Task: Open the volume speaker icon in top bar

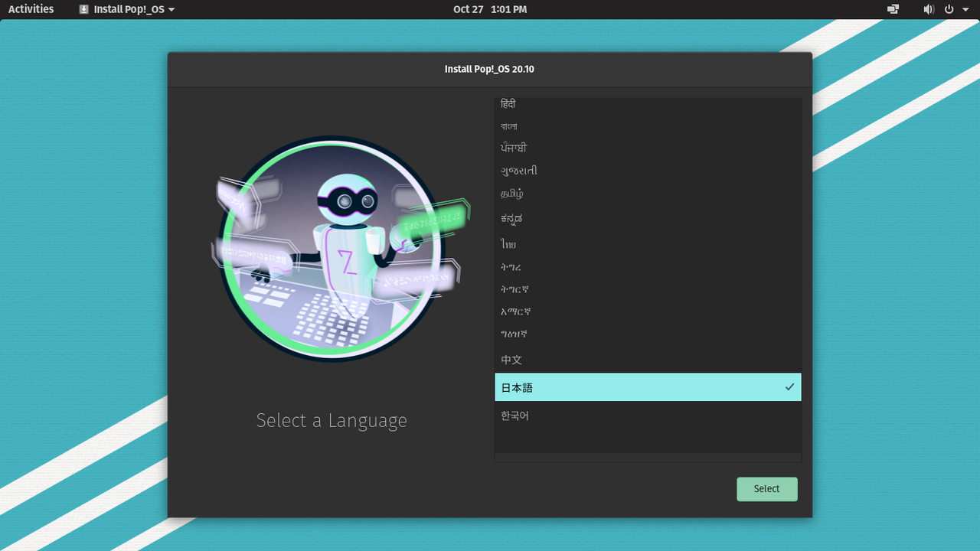Action: click(x=929, y=9)
